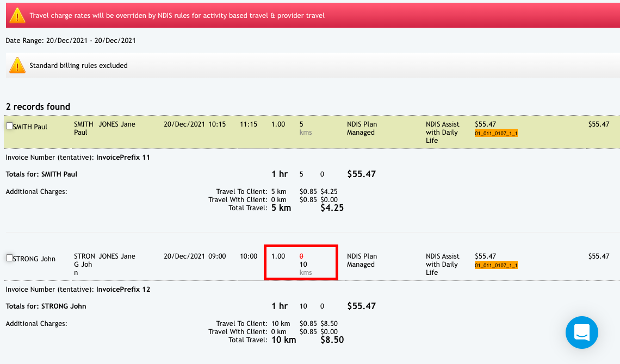Click the red travel charge rates warning text
The width and height of the screenshot is (620, 364).
pos(177,16)
